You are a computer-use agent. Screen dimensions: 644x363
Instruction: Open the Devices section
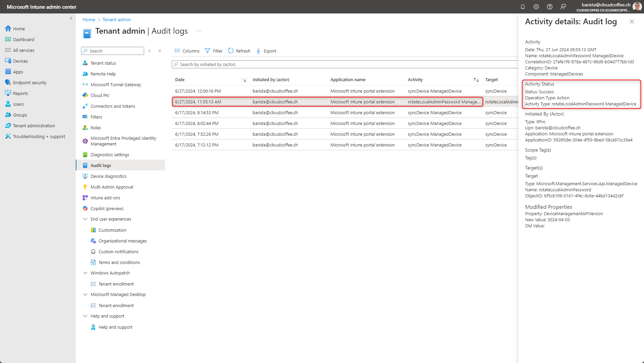(20, 61)
